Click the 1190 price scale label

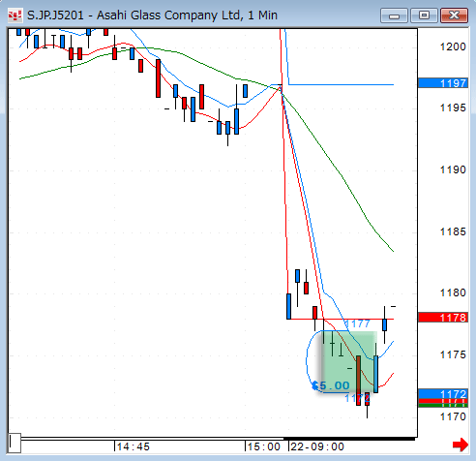click(x=453, y=169)
